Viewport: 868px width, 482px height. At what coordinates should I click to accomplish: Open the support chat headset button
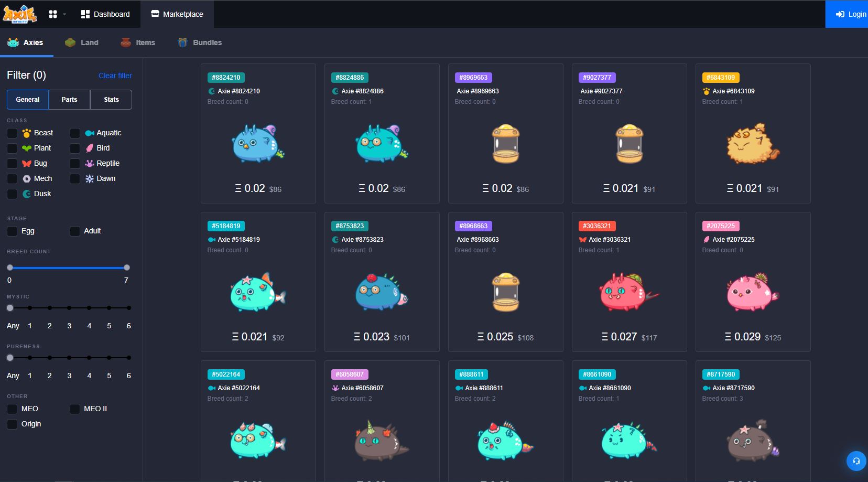pyautogui.click(x=856, y=461)
